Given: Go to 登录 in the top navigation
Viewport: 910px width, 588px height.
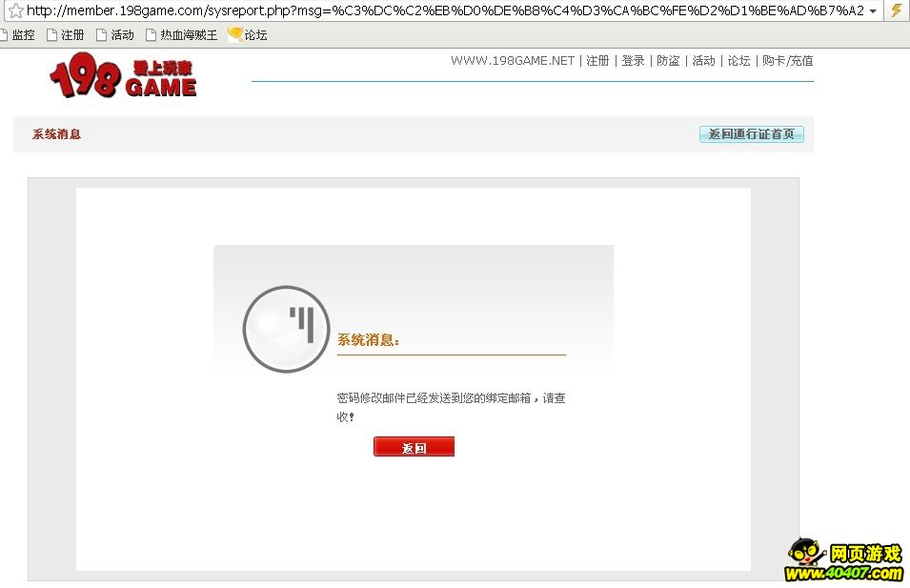Looking at the screenshot, I should click(633, 61).
